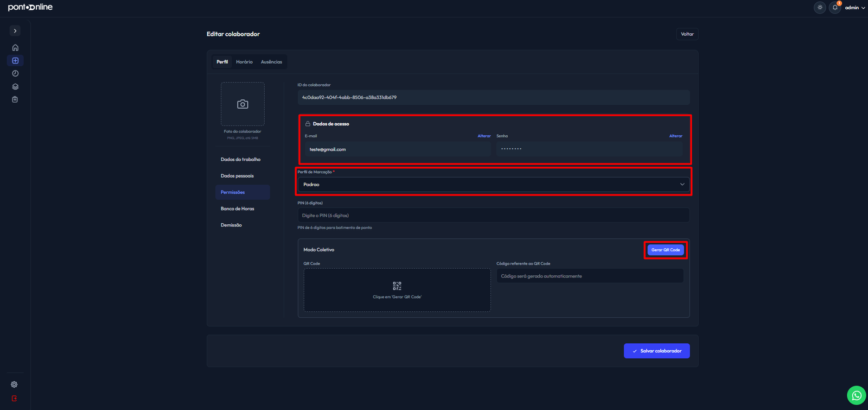Switch to the Ausências tab
The width and height of the screenshot is (868, 410).
(271, 62)
